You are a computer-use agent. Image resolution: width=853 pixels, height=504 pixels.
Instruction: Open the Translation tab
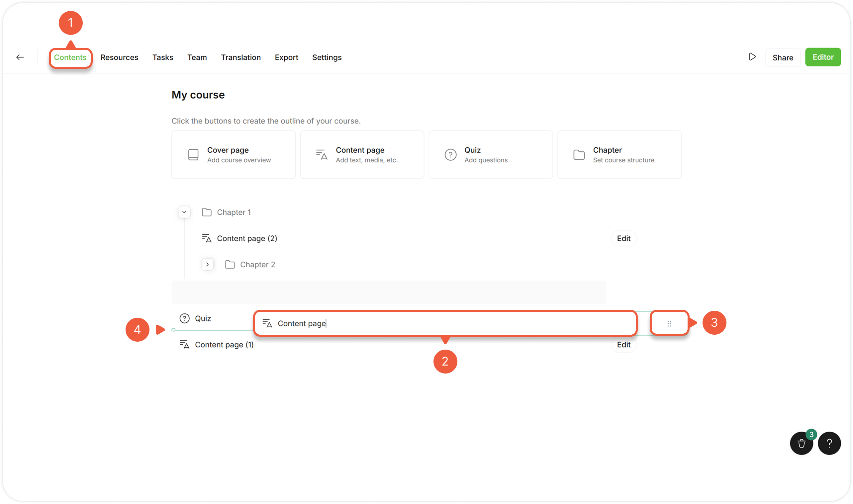click(241, 57)
